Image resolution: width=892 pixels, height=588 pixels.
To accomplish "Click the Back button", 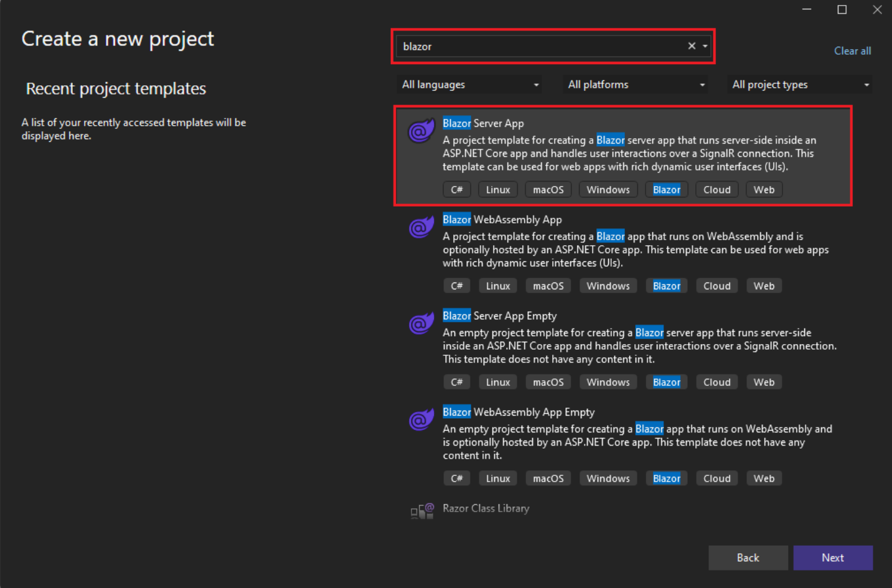I will 748,558.
